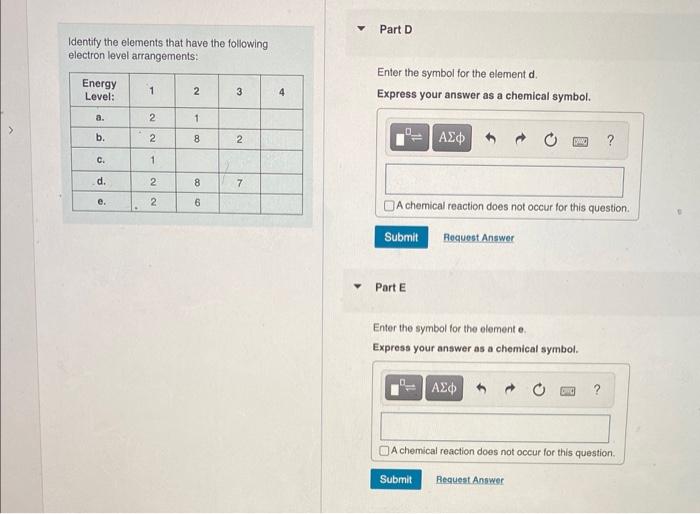Viewport: 700px width, 514px height.
Task: Submit the Part E answer
Action: [x=396, y=479]
